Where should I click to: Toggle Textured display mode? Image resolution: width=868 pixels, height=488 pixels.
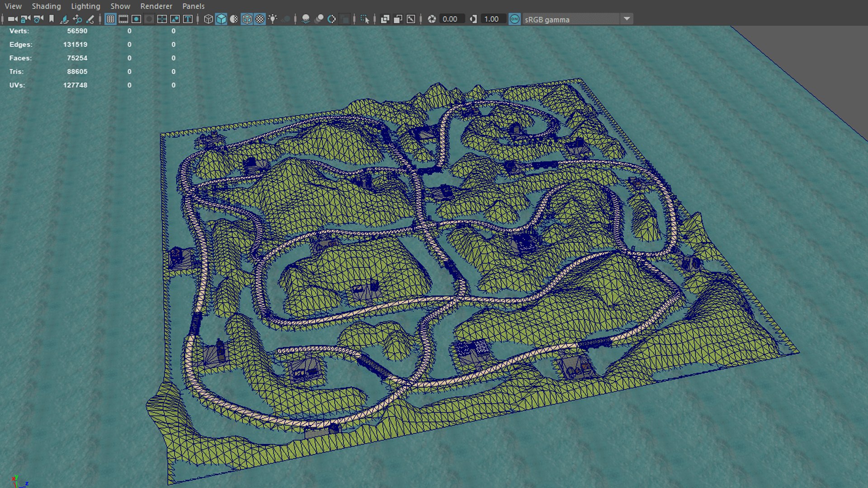pyautogui.click(x=260, y=19)
